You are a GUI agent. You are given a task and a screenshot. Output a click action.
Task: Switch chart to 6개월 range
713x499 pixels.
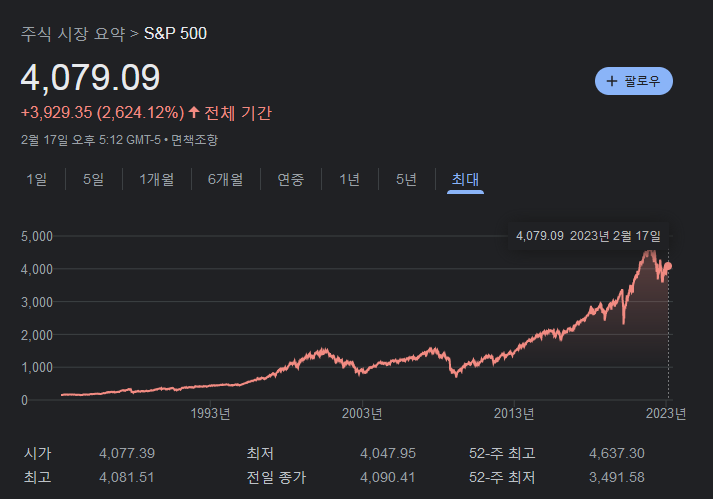(225, 179)
